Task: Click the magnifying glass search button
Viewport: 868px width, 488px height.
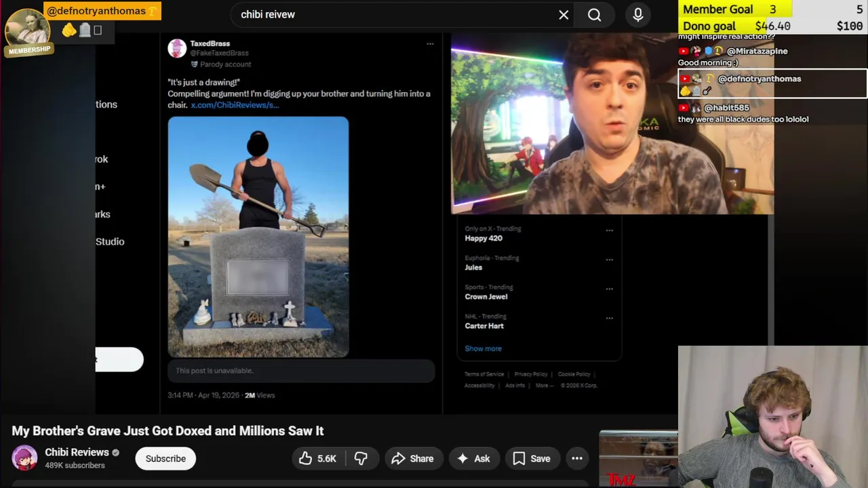Action: click(595, 14)
